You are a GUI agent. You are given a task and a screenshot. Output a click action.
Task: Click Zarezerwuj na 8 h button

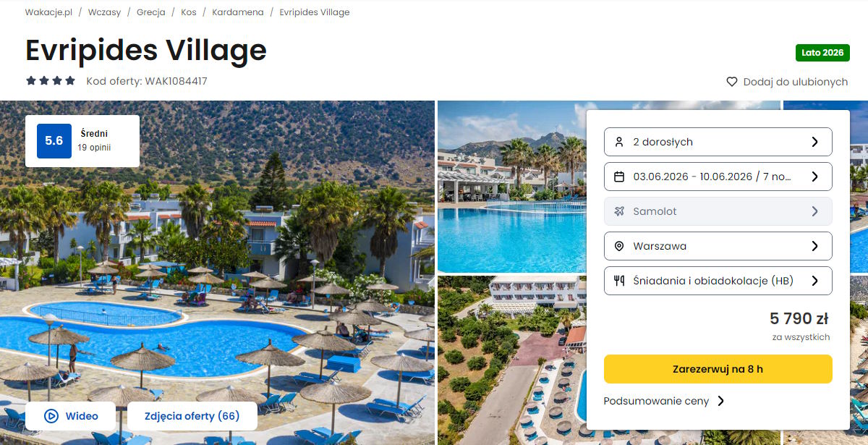[718, 369]
